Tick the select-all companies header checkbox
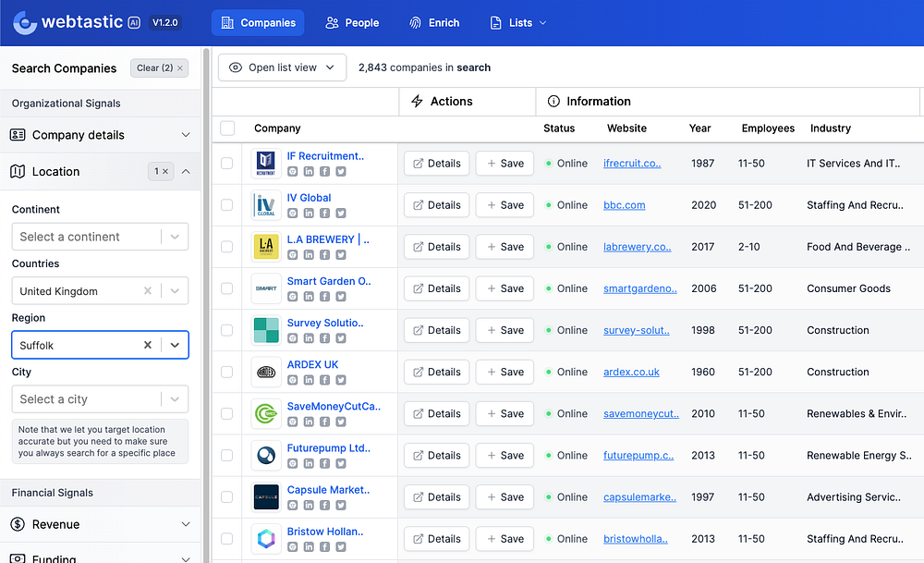Viewport: 924px width, 563px height. [227, 129]
